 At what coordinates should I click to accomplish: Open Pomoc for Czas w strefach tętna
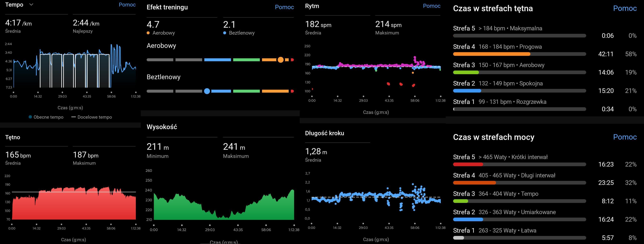coord(625,8)
